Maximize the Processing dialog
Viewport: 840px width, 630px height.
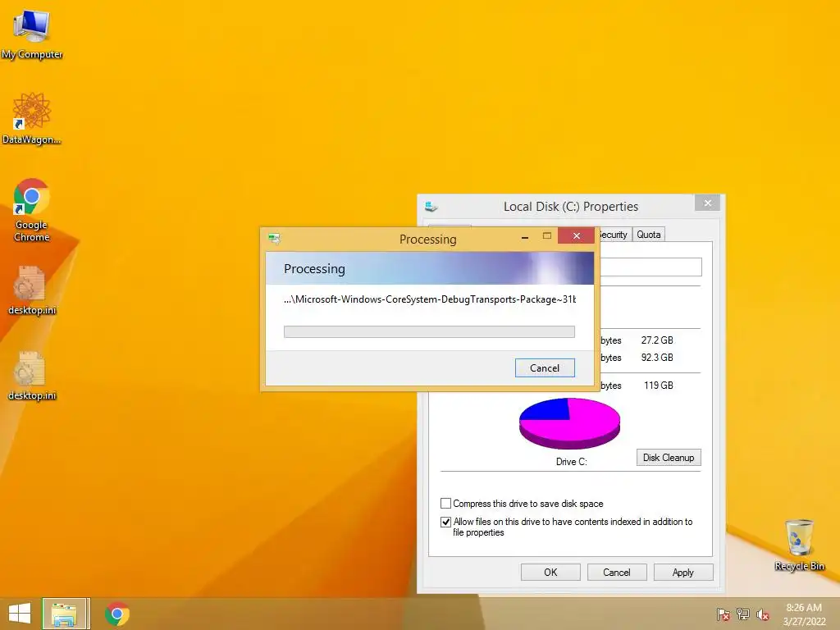tap(547, 235)
